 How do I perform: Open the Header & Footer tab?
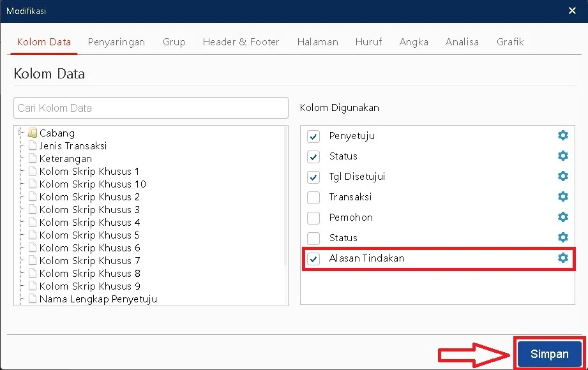241,42
